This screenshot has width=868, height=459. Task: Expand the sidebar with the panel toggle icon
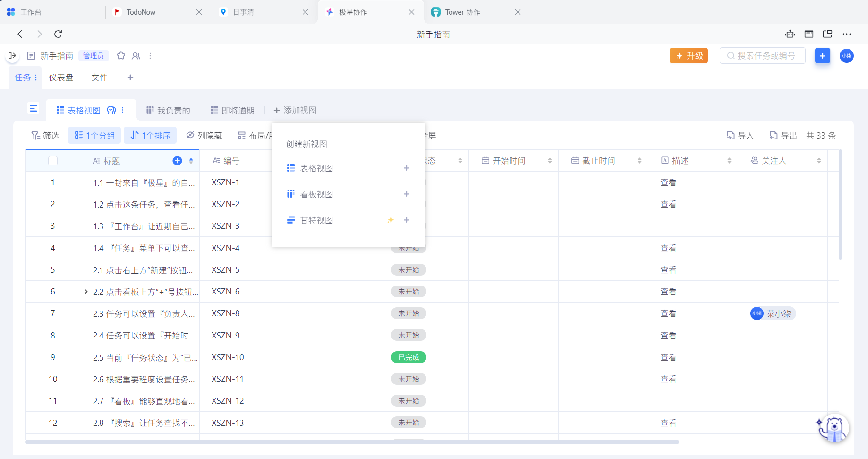pos(12,56)
